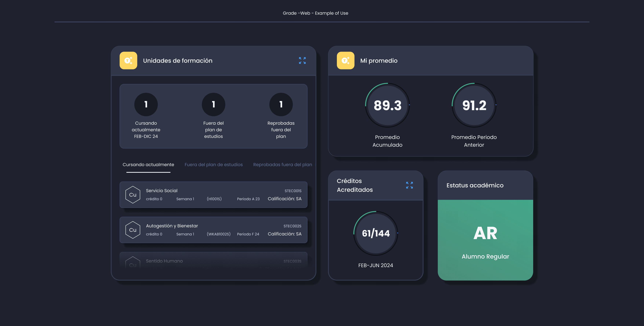Click the Cu hexagon icon for Sentido Humano
The height and width of the screenshot is (326, 644).
tap(133, 263)
